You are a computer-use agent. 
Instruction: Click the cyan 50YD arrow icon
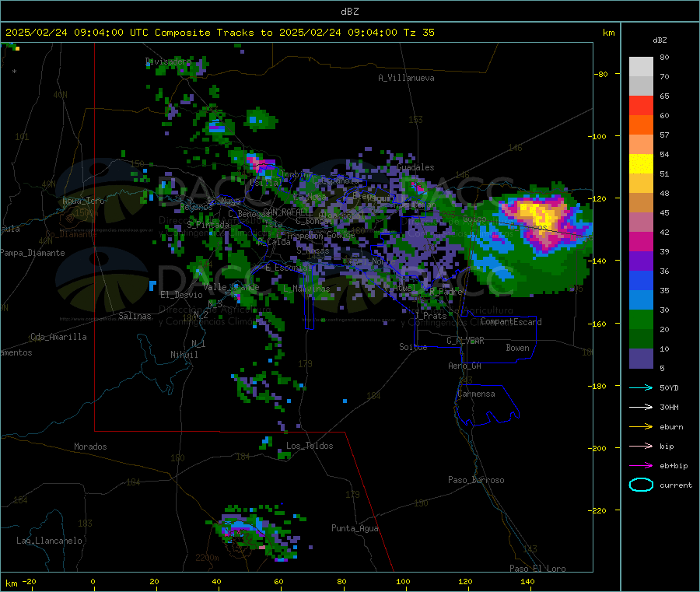(641, 387)
